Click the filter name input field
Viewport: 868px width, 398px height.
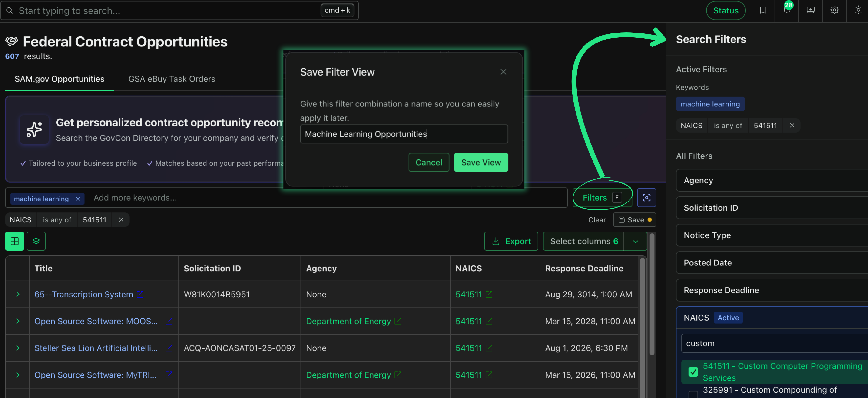404,134
